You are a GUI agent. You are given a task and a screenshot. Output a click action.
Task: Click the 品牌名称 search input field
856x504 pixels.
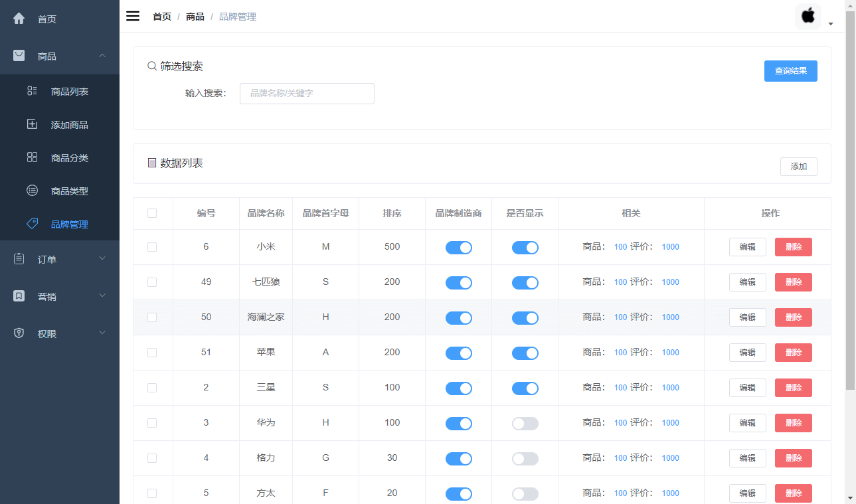tap(306, 93)
